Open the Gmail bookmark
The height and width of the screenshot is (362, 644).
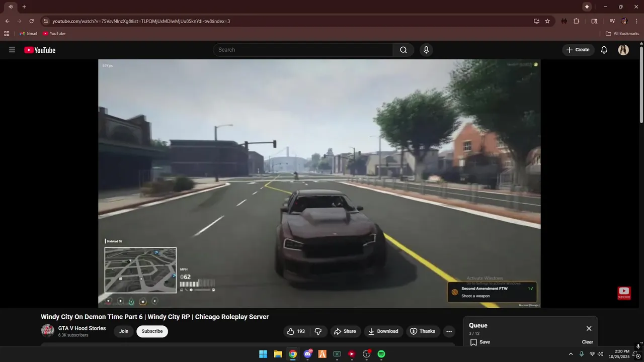click(x=28, y=33)
